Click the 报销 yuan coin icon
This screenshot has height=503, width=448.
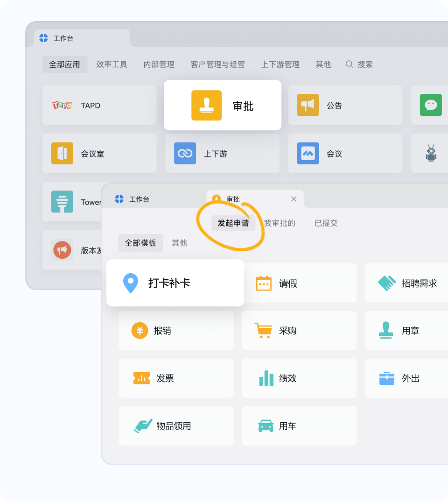(x=140, y=330)
